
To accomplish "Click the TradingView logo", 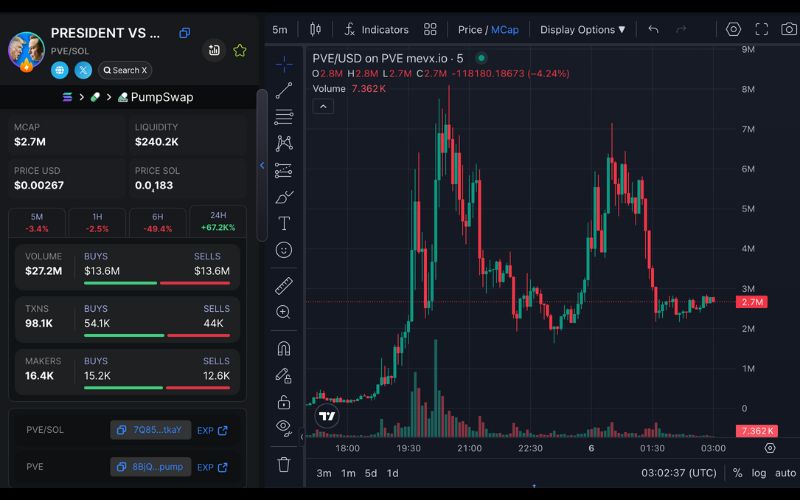I will point(327,416).
